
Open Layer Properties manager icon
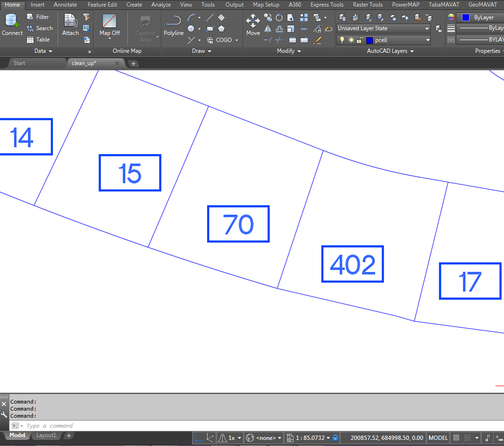click(x=342, y=17)
